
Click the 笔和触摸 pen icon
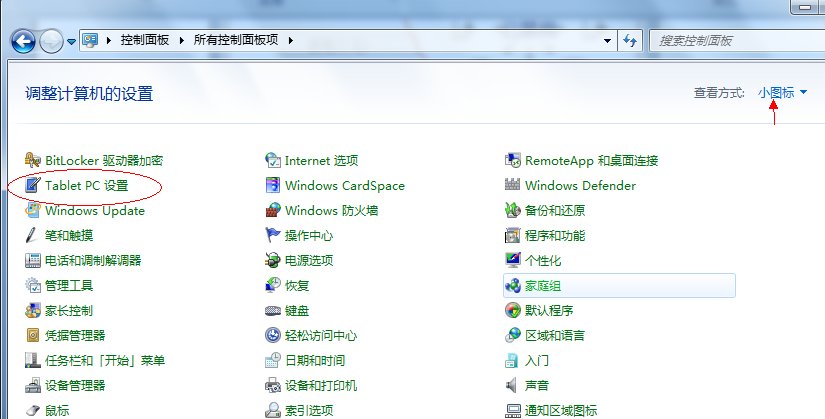pos(33,235)
